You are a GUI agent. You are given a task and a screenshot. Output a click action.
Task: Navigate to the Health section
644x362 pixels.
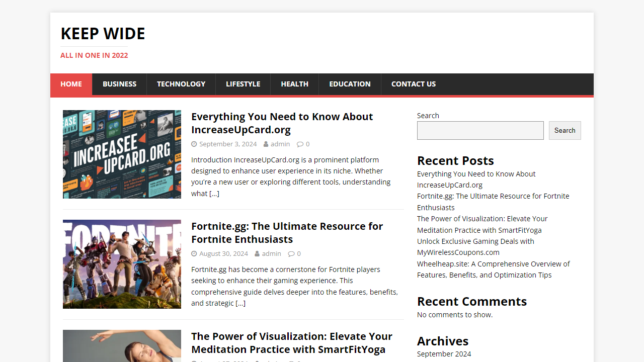pos(294,84)
